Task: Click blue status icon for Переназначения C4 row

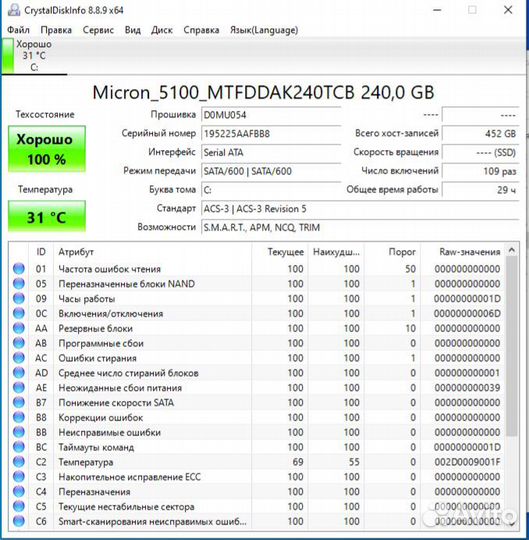Action: click(x=19, y=491)
